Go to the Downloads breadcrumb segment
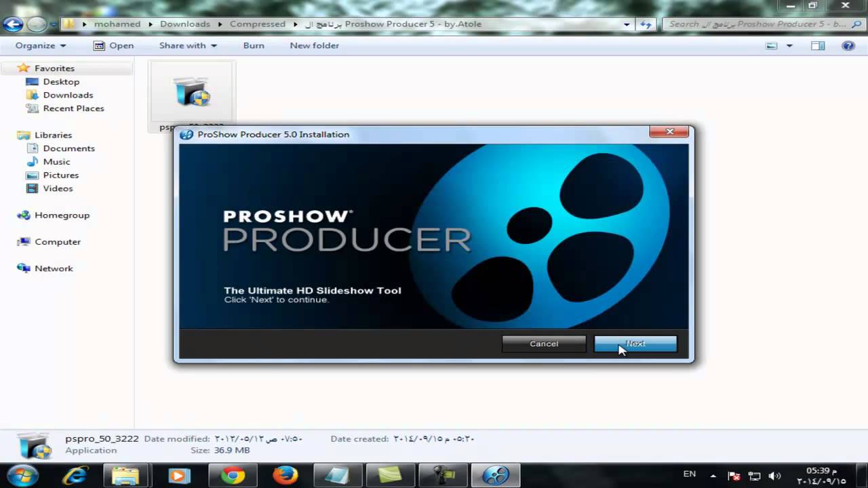Image resolution: width=868 pixels, height=488 pixels. [x=185, y=24]
